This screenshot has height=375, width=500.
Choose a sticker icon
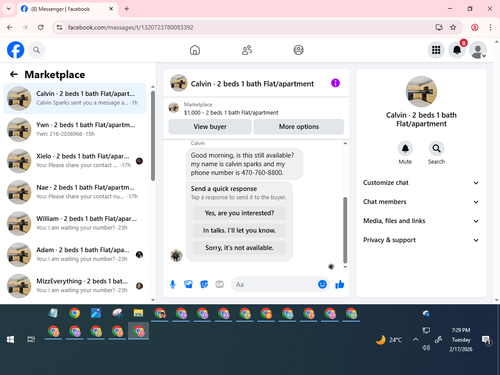(204, 284)
